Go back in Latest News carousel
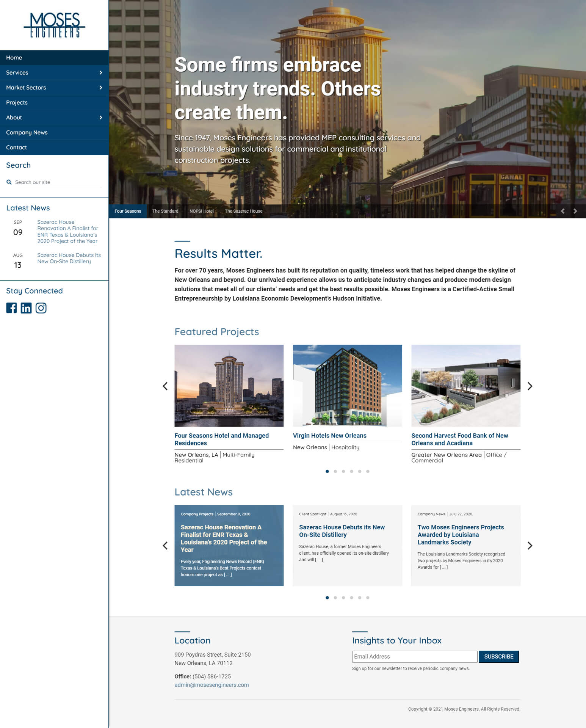Screen dimensions: 586x728 pos(165,546)
